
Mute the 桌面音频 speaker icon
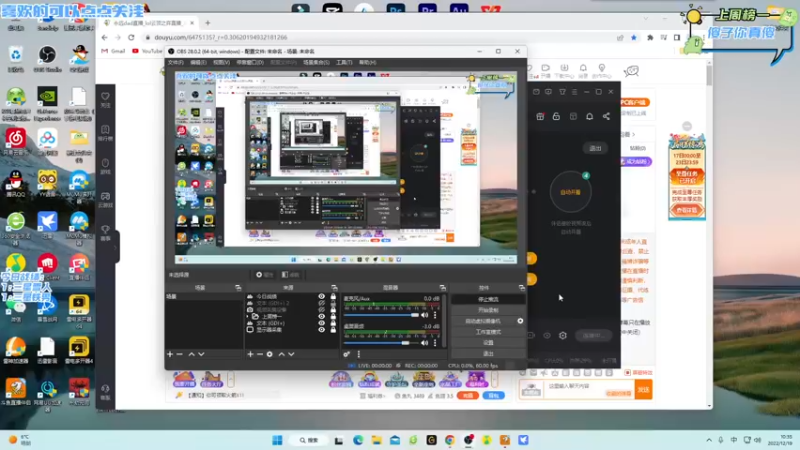424,343
